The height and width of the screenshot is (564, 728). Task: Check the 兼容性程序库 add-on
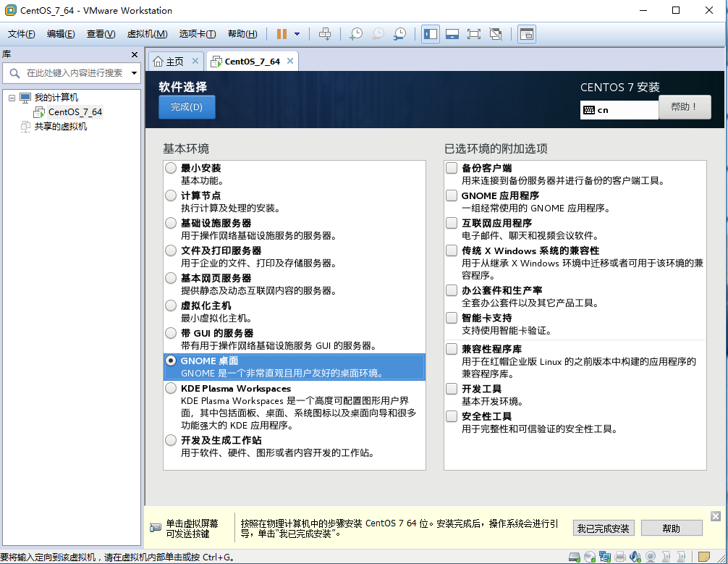452,348
